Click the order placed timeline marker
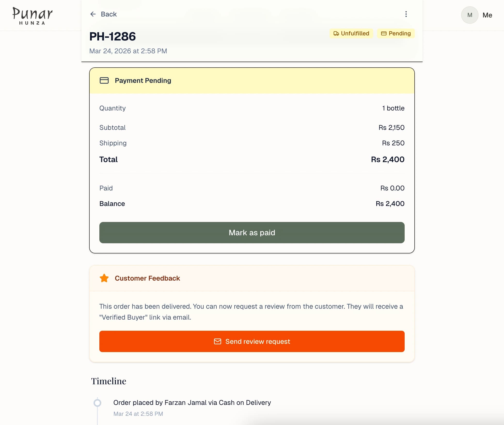 97,403
